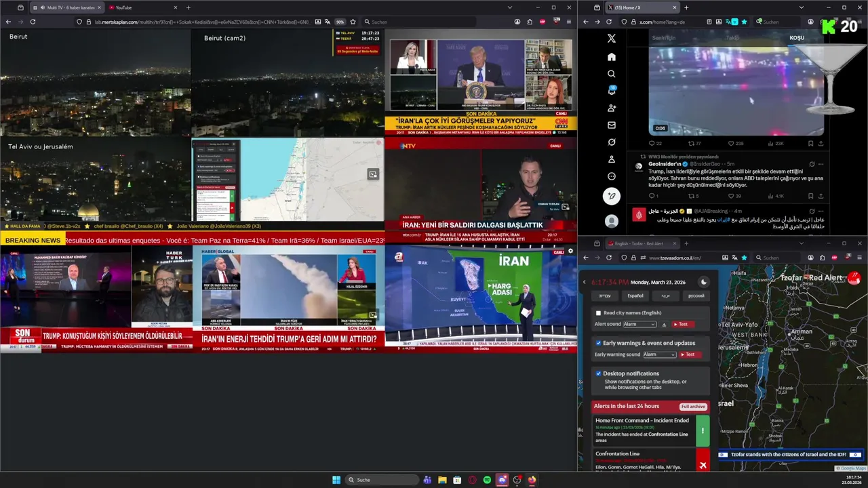Open X messages envelope icon

pyautogui.click(x=612, y=125)
